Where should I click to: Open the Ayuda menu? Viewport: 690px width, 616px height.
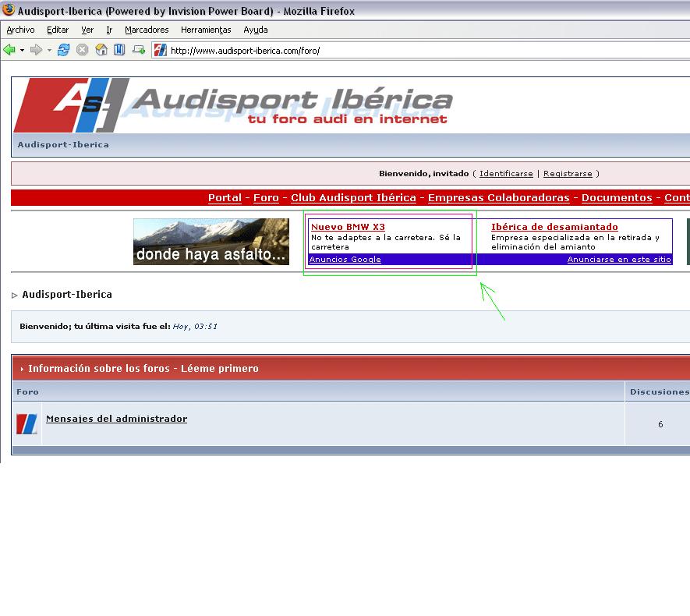coord(256,30)
